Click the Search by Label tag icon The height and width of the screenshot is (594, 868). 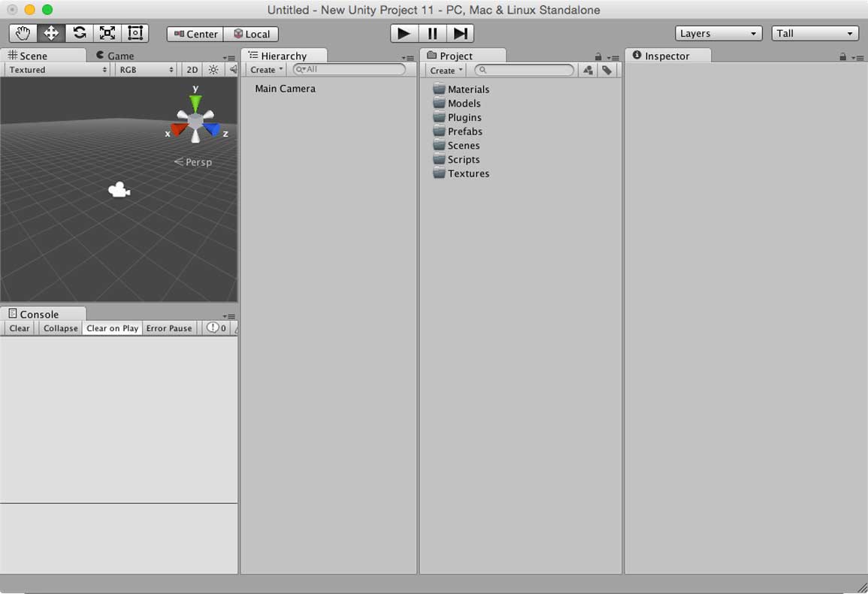click(607, 71)
